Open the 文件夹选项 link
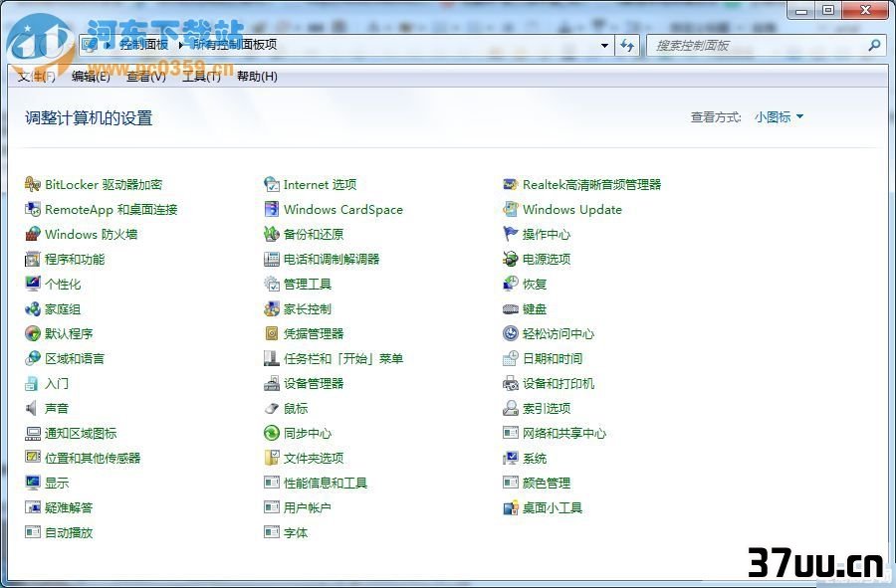This screenshot has width=896, height=588. tap(314, 459)
